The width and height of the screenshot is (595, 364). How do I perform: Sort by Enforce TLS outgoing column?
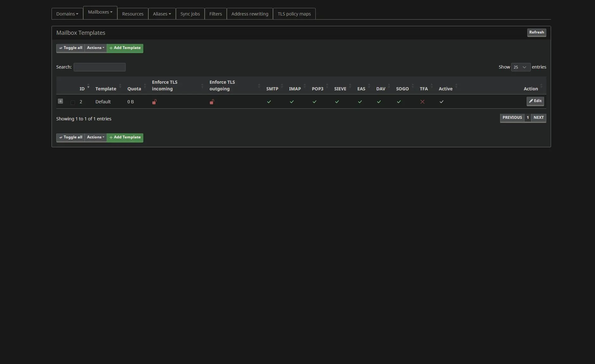pyautogui.click(x=235, y=86)
